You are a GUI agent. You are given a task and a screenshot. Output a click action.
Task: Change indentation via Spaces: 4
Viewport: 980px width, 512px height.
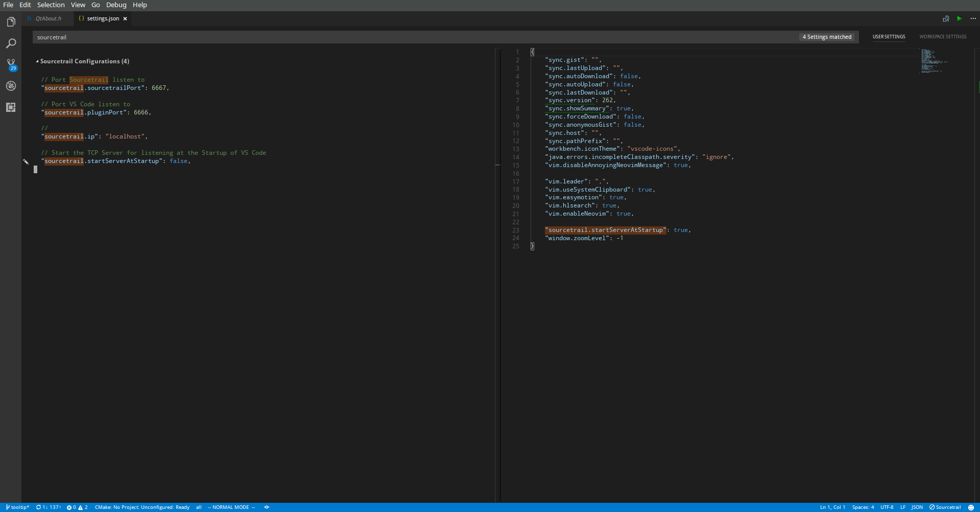(x=863, y=507)
